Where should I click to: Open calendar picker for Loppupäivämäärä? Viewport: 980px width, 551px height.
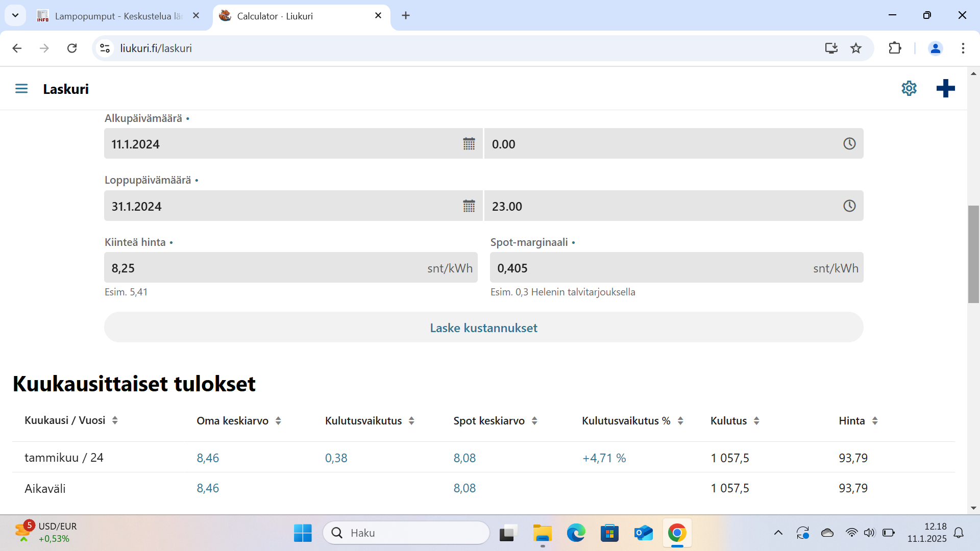tap(469, 206)
